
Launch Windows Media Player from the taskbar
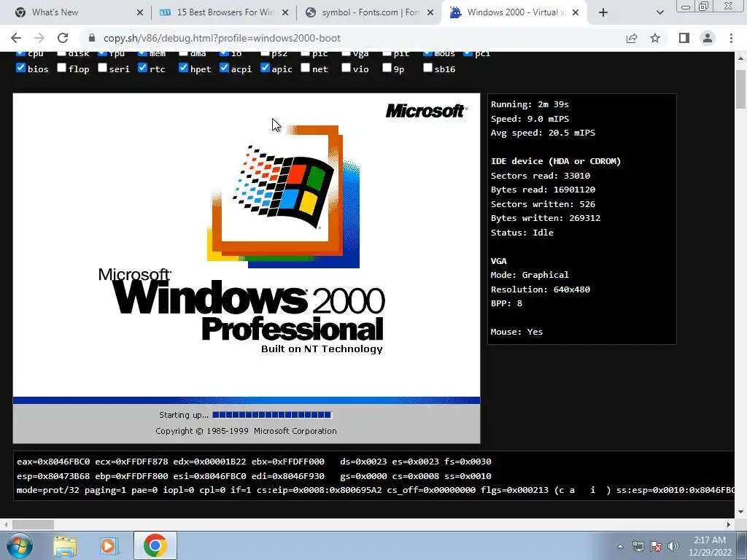click(109, 545)
